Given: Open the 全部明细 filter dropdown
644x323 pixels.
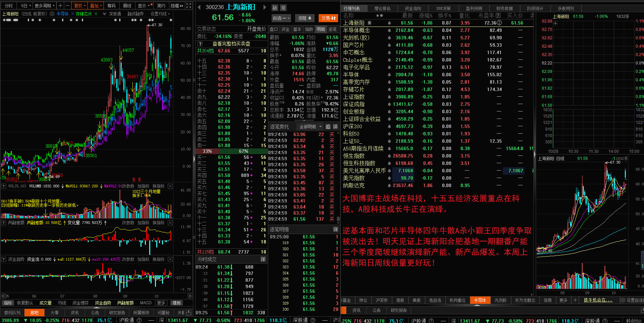Looking at the screenshot, I should pos(310,127).
